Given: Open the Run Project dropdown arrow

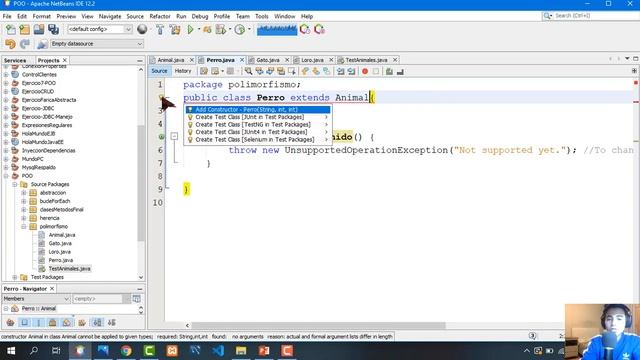Looking at the screenshot, I should [199, 29].
